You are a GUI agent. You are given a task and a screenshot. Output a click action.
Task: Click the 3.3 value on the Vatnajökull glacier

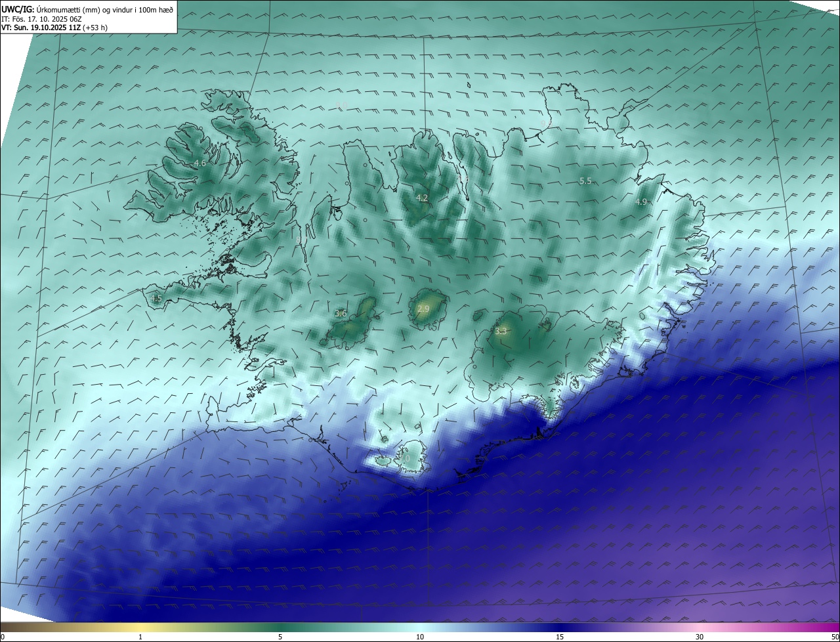501,331
